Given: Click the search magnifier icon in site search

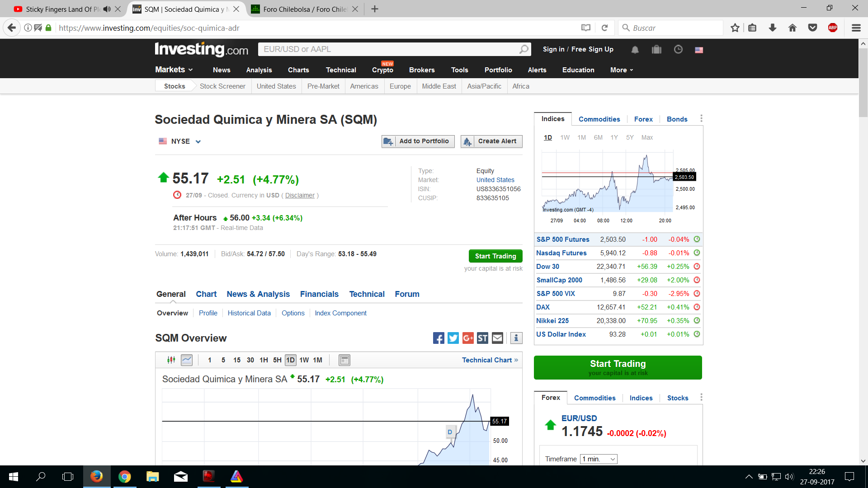Looking at the screenshot, I should [524, 49].
